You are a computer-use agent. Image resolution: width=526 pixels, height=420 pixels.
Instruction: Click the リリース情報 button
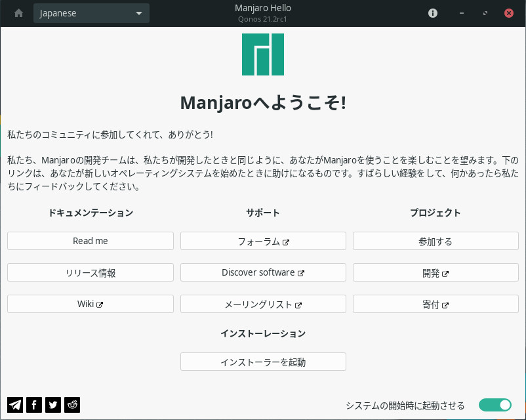[x=91, y=272]
